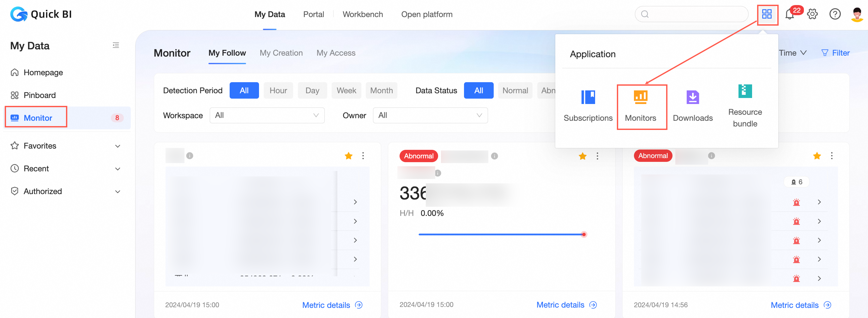Select Normal data status
The width and height of the screenshot is (868, 318).
[x=515, y=90]
